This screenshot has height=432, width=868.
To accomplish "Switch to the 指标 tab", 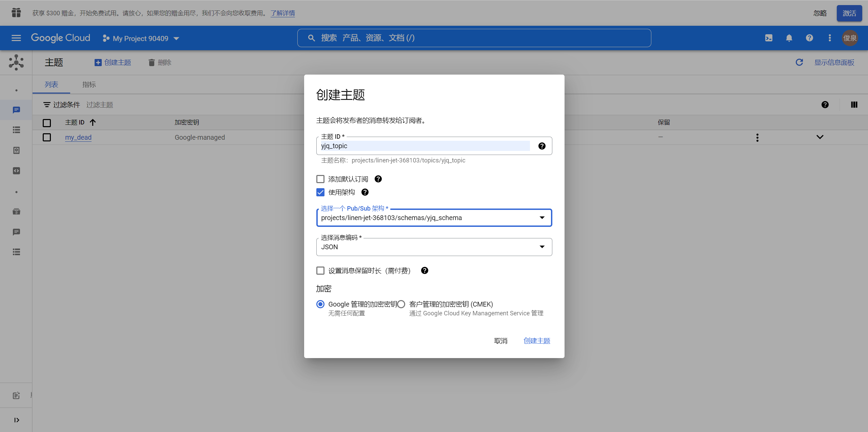I will pyautogui.click(x=89, y=84).
